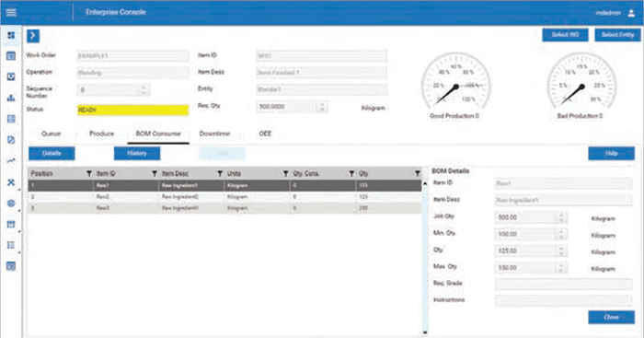This screenshot has width=644, height=338.
Task: Open the dashboard tiles icon in sidebar
Action: pyautogui.click(x=11, y=35)
